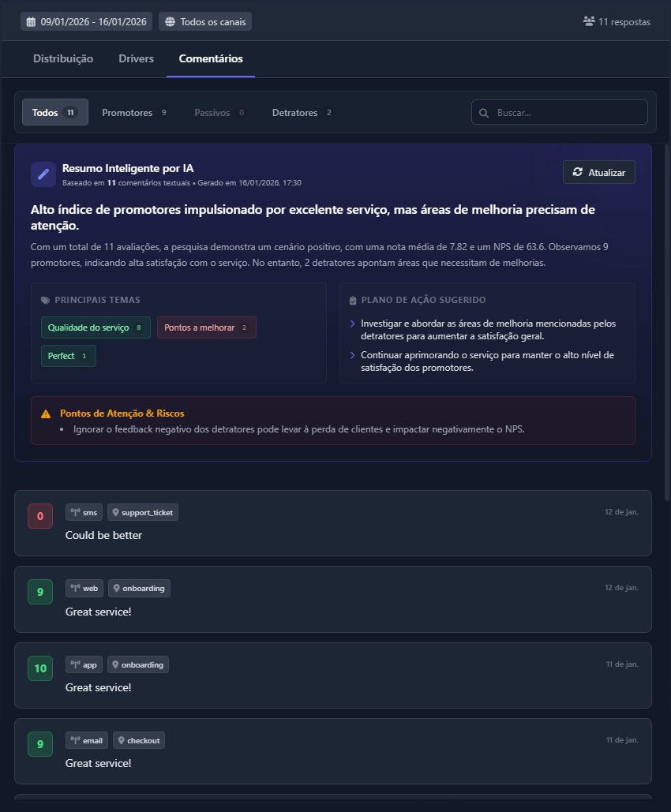The image size is (671, 812).
Task: Click the refresh icon on the Atualizar button
Action: click(579, 172)
